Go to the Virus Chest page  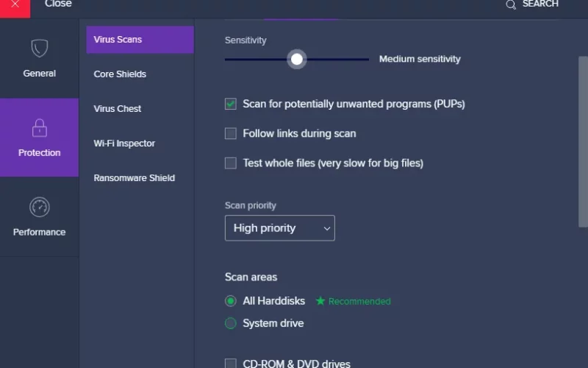coord(118,108)
